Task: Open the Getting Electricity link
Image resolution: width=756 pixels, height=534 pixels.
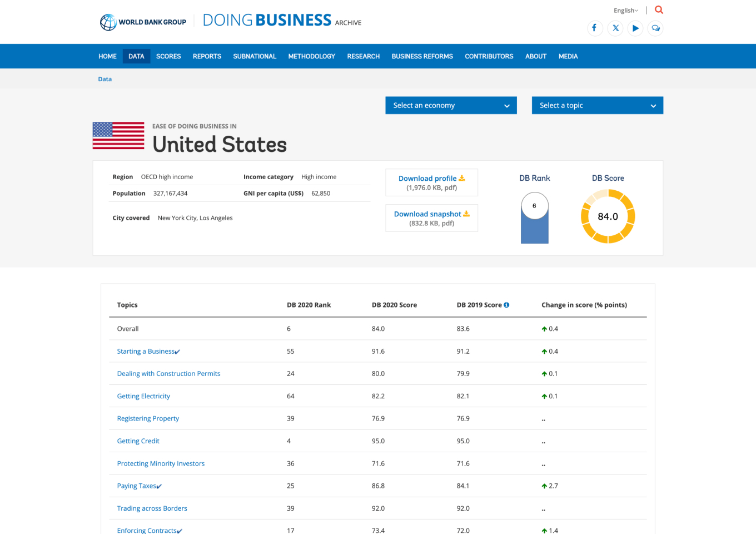Action: coord(143,396)
